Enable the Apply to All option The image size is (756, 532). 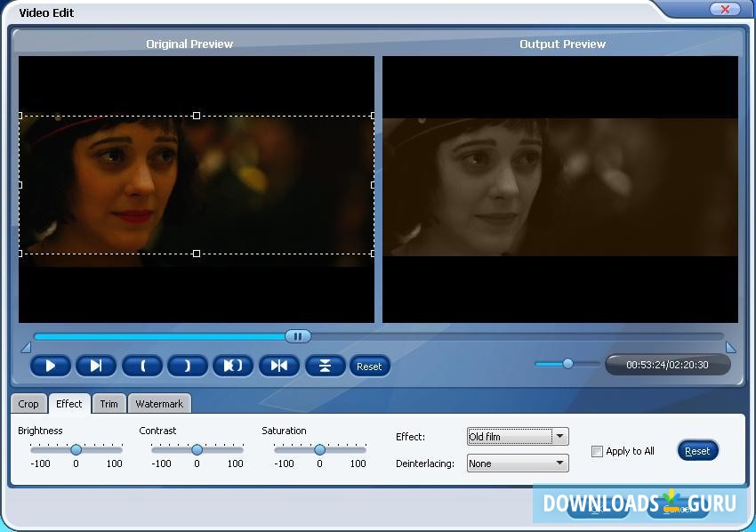click(x=597, y=451)
